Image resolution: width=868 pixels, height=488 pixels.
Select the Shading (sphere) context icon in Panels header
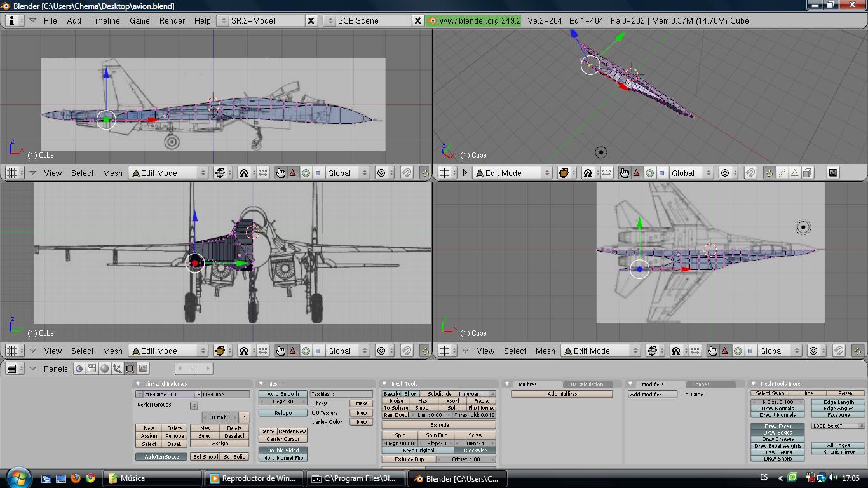click(x=105, y=369)
